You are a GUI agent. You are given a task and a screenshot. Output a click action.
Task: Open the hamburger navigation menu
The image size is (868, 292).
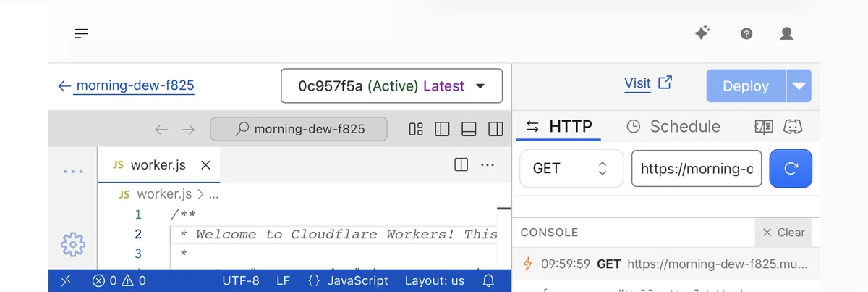81,33
